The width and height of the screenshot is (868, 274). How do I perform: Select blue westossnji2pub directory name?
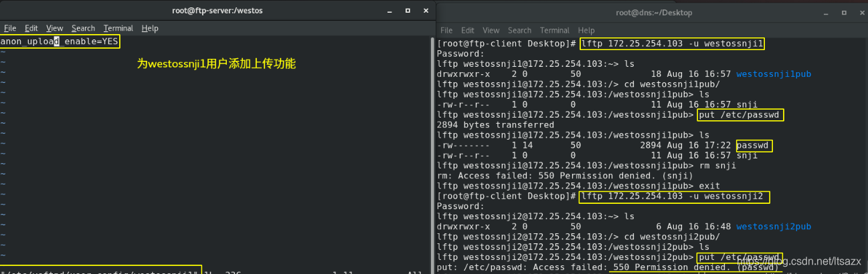click(773, 228)
